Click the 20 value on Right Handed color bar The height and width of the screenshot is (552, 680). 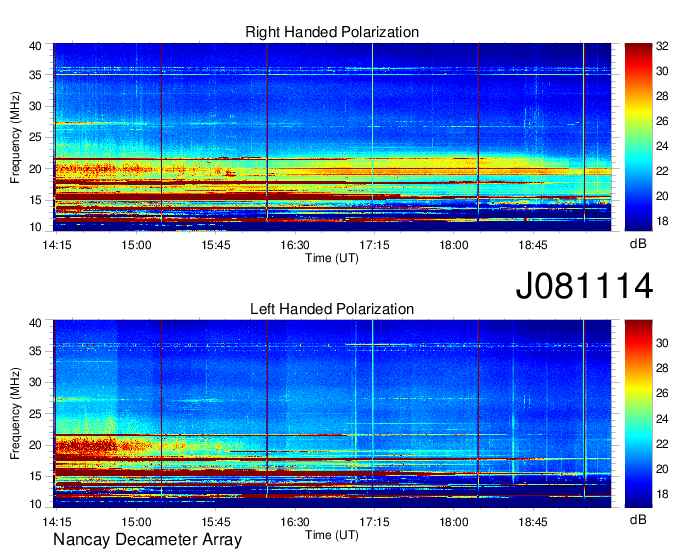[662, 196]
